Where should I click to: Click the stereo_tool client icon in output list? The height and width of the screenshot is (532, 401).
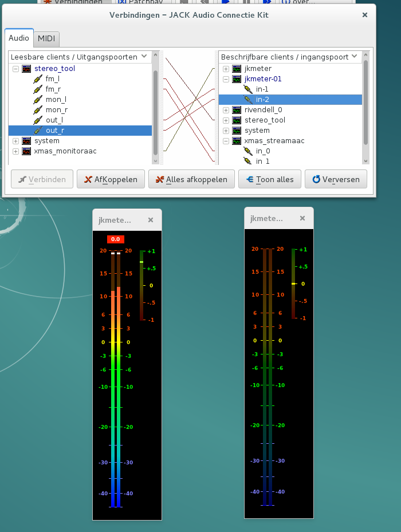[x=26, y=69]
